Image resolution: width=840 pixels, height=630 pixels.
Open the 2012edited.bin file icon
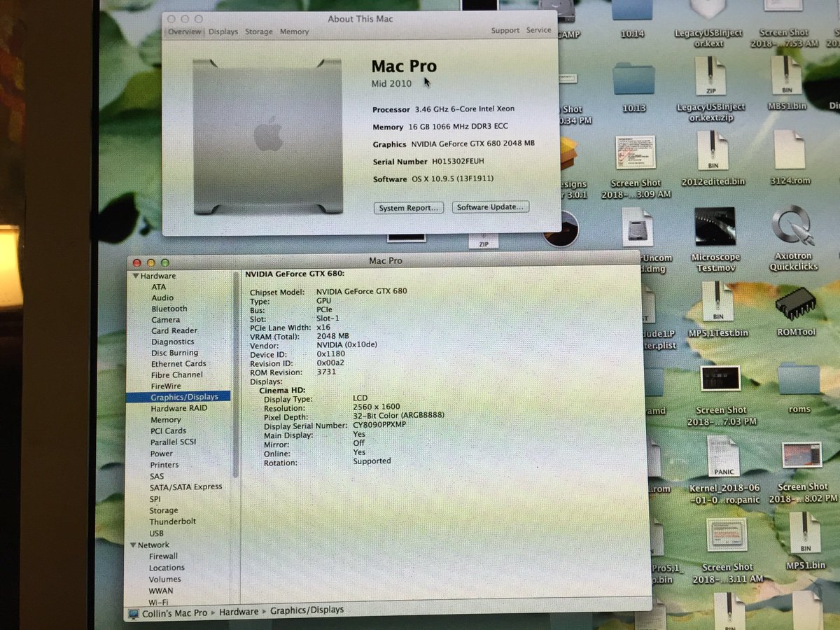coord(713,150)
